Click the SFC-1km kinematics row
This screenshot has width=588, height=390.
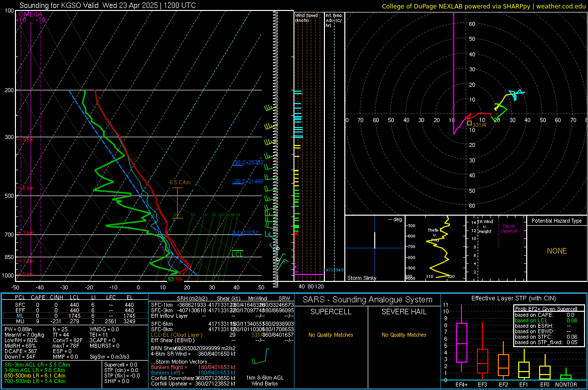(222, 305)
